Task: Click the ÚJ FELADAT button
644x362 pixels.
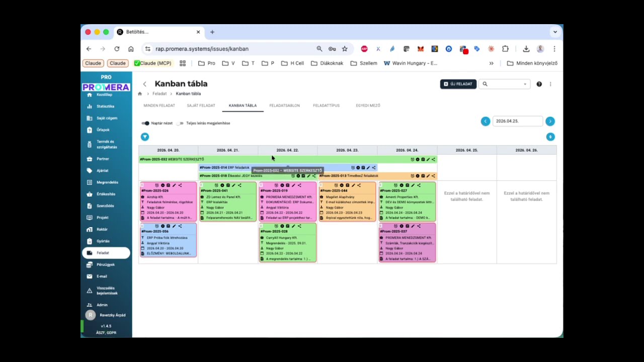Action: pyautogui.click(x=458, y=84)
